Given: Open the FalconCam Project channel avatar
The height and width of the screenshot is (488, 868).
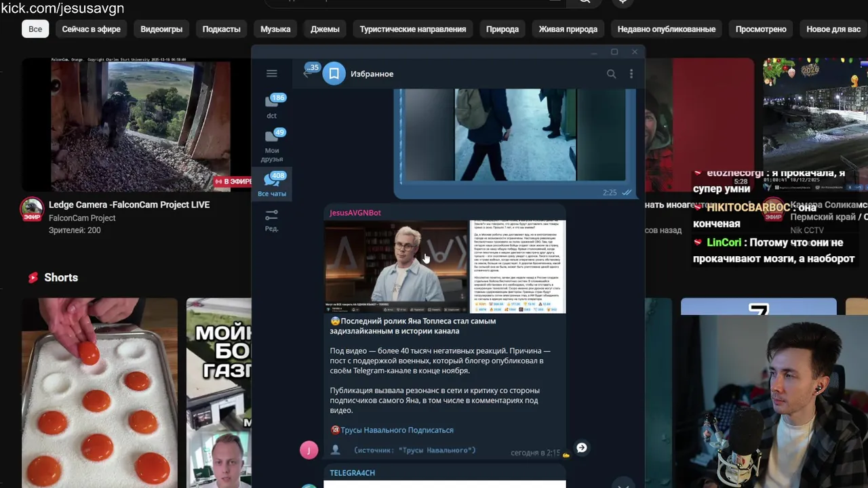Looking at the screenshot, I should tap(32, 209).
